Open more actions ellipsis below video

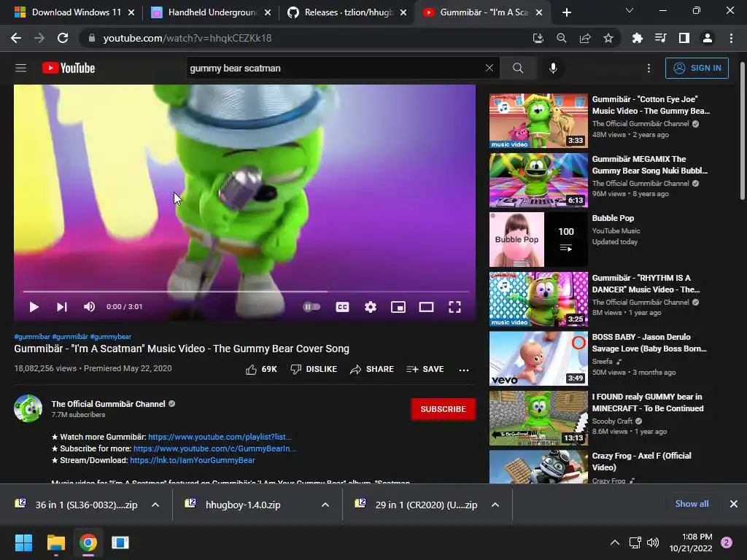(463, 370)
